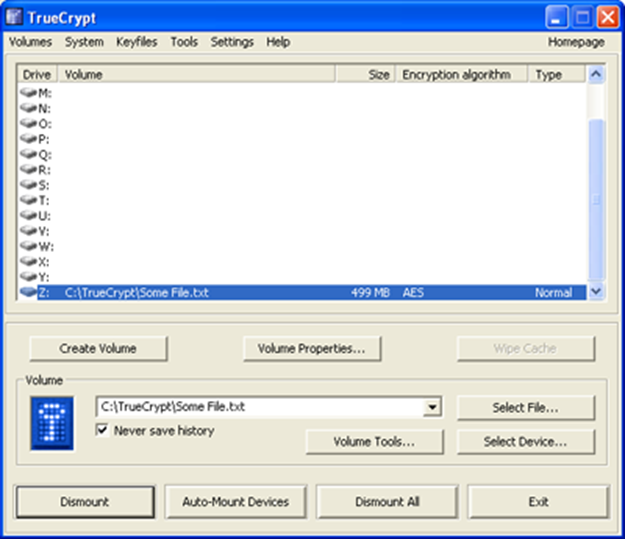Screen dimensions: 625x539
Task: Select the W: drive icon
Action: (28, 246)
